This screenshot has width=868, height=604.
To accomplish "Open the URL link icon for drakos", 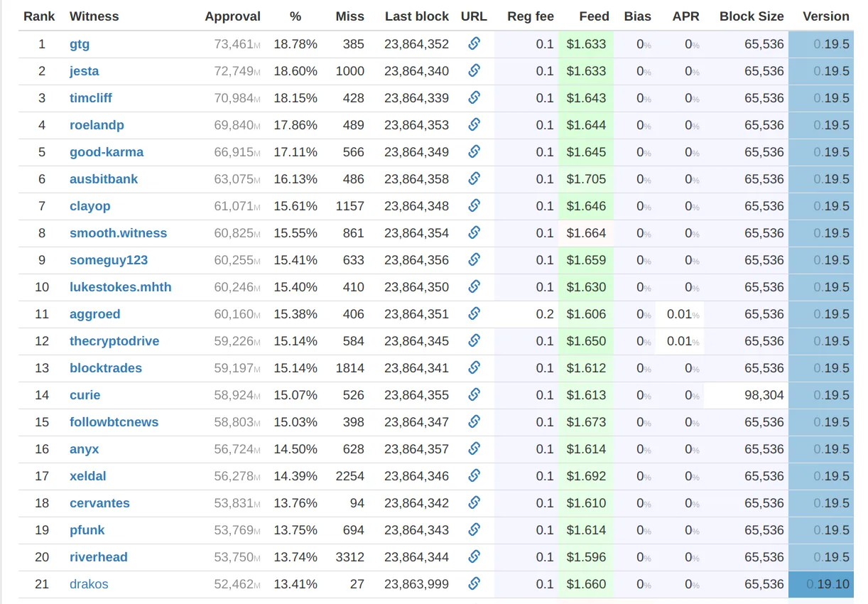I will pyautogui.click(x=474, y=583).
